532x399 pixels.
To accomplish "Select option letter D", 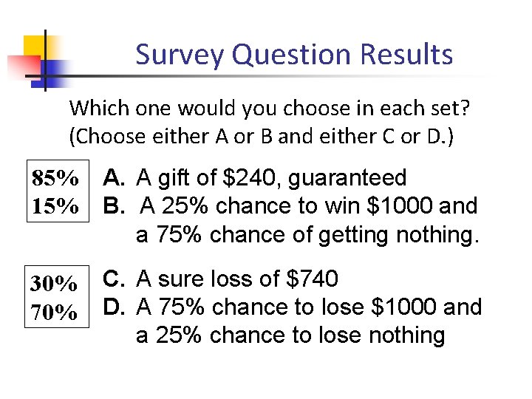I will pos(114,307).
